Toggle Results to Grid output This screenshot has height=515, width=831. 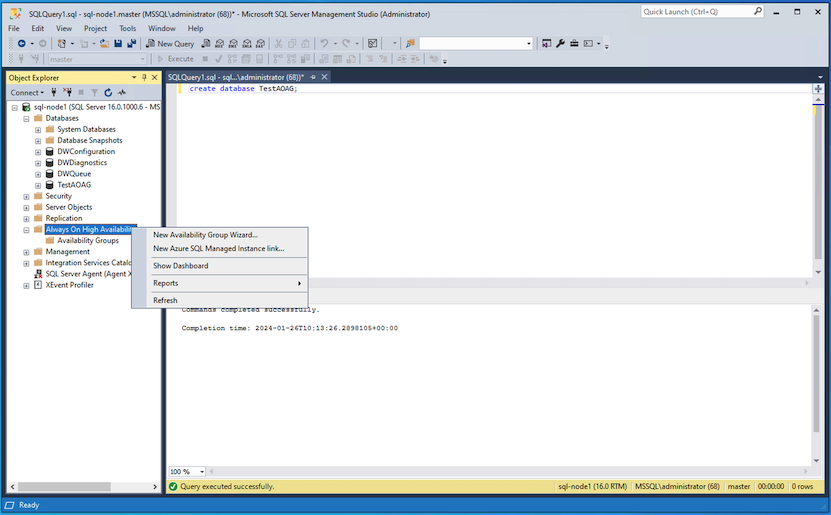tap(337, 59)
